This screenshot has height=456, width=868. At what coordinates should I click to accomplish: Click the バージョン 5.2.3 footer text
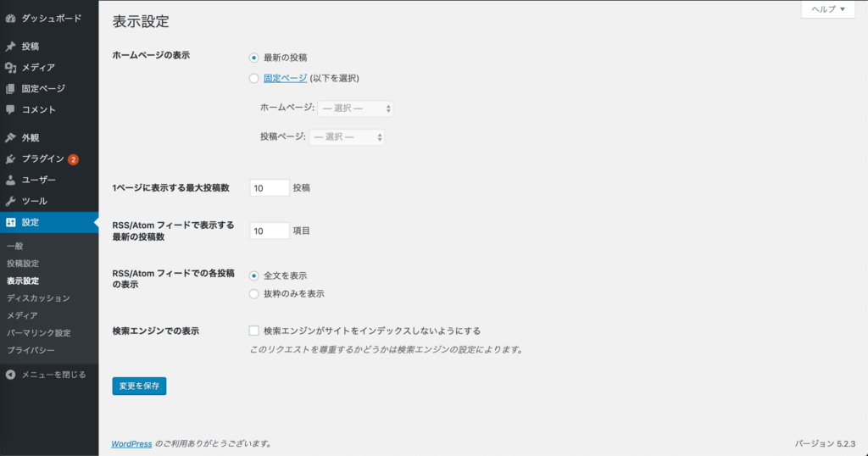pos(825,444)
